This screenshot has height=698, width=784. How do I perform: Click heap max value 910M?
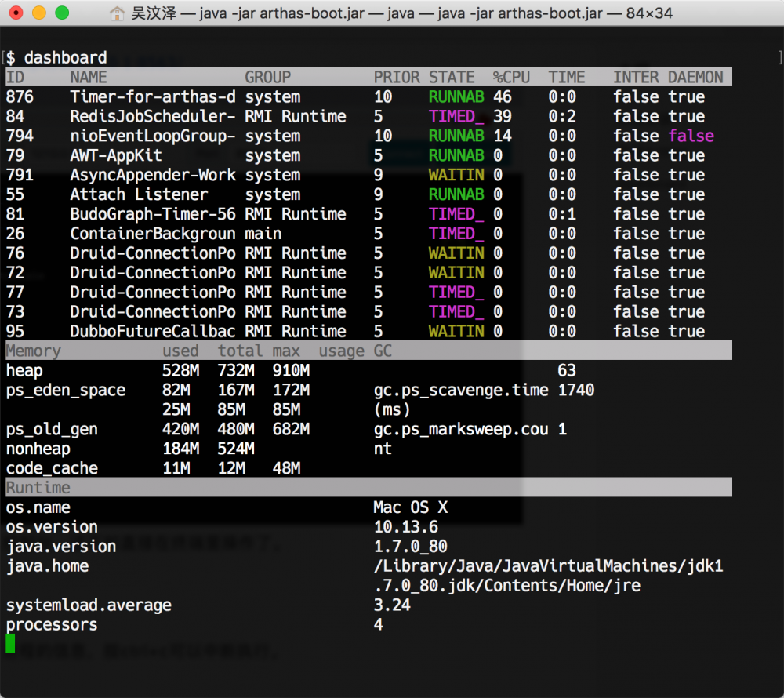[291, 370]
